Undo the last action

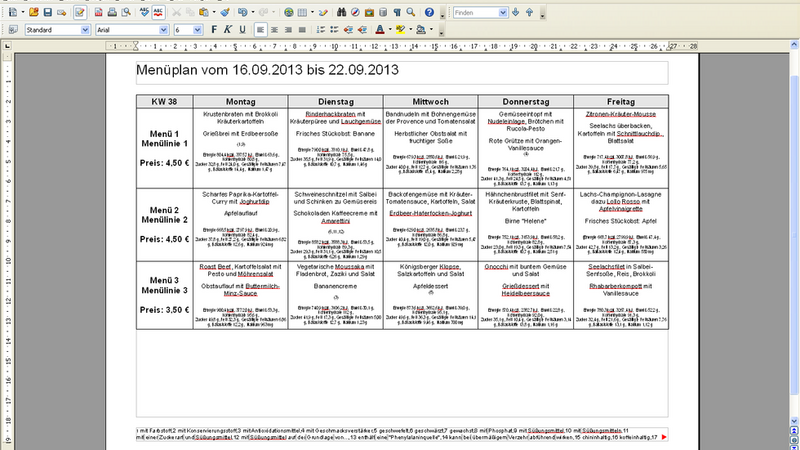click(x=242, y=12)
